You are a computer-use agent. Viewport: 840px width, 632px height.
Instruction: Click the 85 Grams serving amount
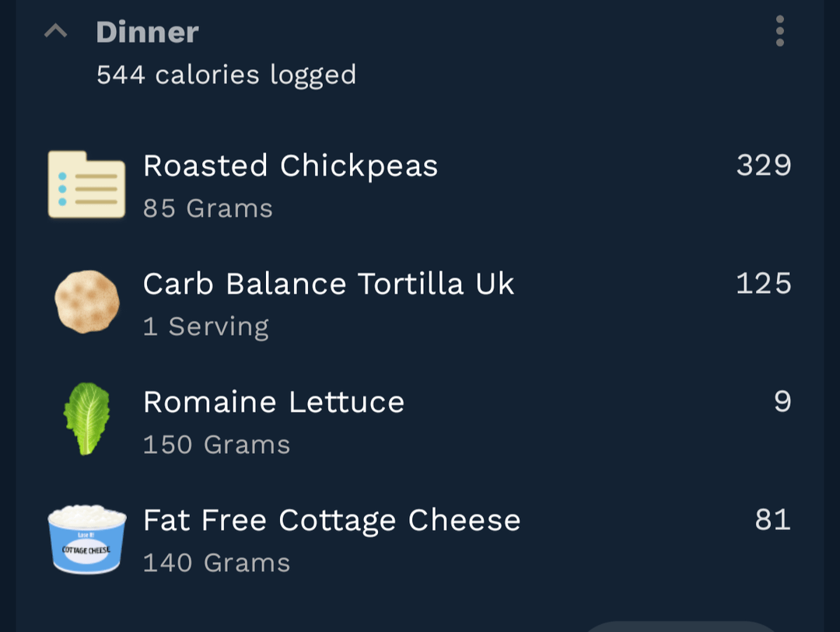point(208,208)
